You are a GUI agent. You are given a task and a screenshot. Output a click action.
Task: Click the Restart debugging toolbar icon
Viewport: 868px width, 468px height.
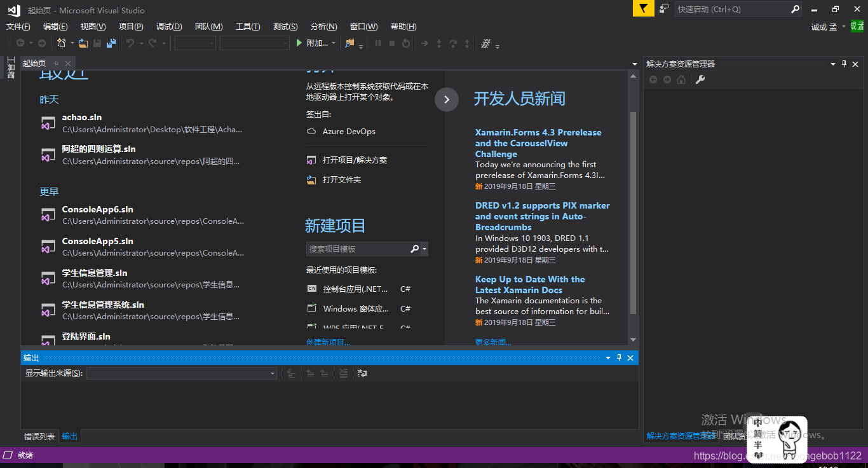click(x=406, y=43)
